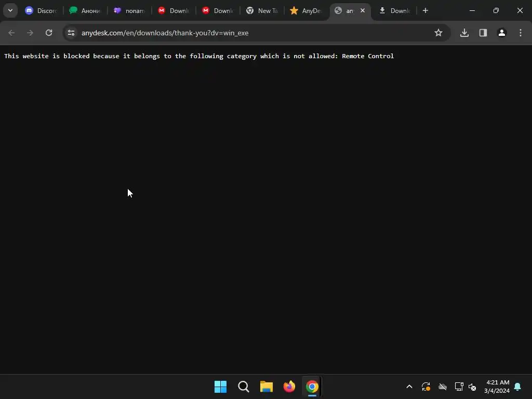The image size is (532, 399).
Task: Click the muted volume tray icon
Action: pyautogui.click(x=472, y=387)
